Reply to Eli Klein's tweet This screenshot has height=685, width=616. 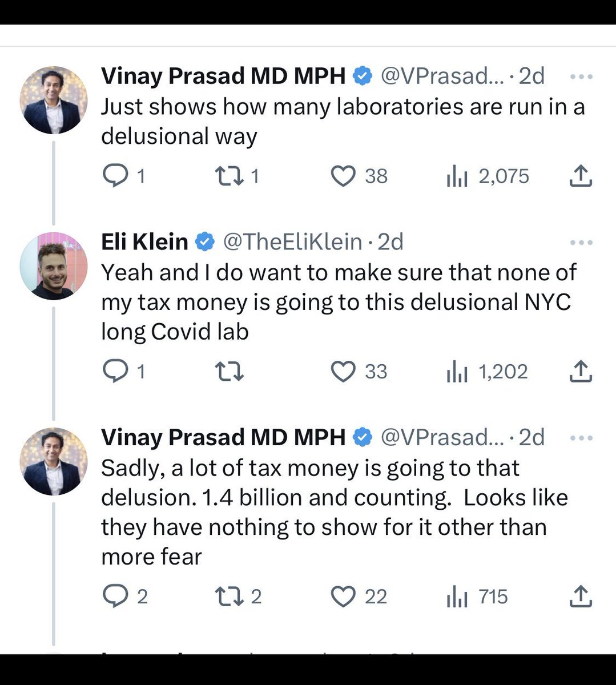115,372
